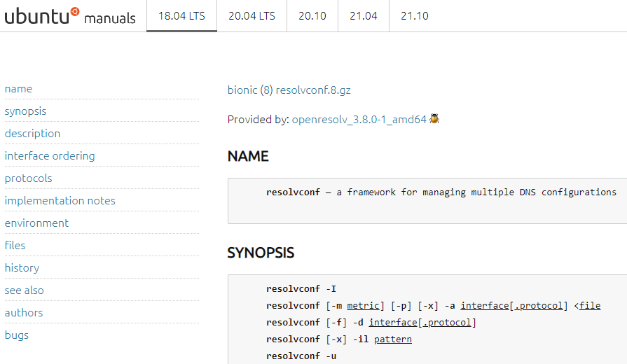
Task: Click the underlined 'metric' argument
Action: pyautogui.click(x=363, y=306)
